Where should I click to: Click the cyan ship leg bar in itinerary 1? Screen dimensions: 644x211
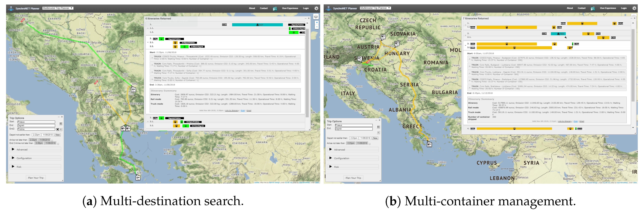257,25
